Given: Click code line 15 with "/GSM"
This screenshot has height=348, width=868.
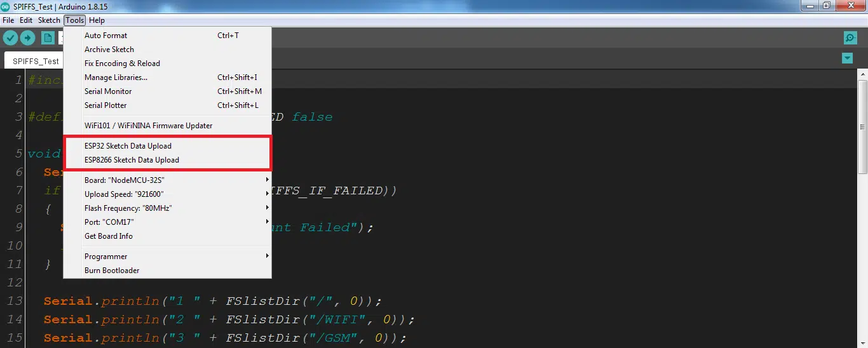Looking at the screenshot, I should (x=225, y=338).
